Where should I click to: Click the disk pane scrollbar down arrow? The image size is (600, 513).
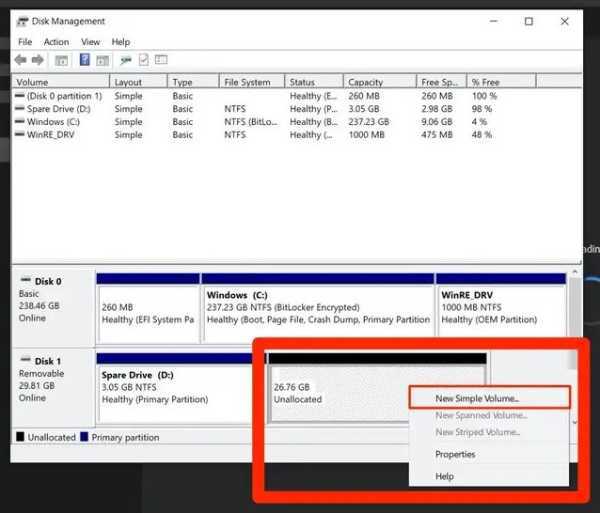click(x=575, y=422)
